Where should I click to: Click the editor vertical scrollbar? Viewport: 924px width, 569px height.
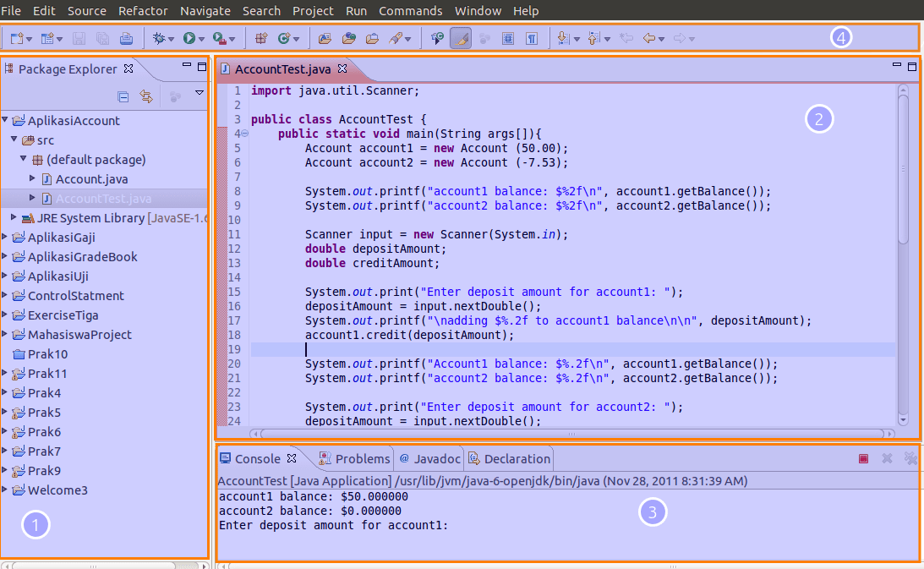point(903,168)
